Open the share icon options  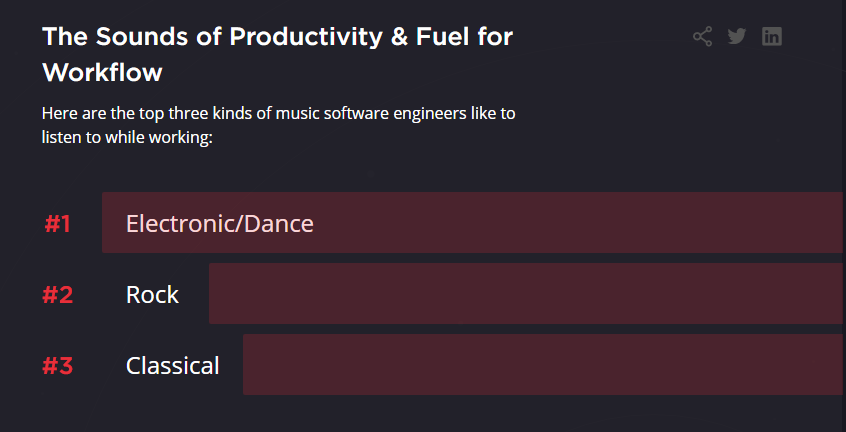pyautogui.click(x=702, y=37)
